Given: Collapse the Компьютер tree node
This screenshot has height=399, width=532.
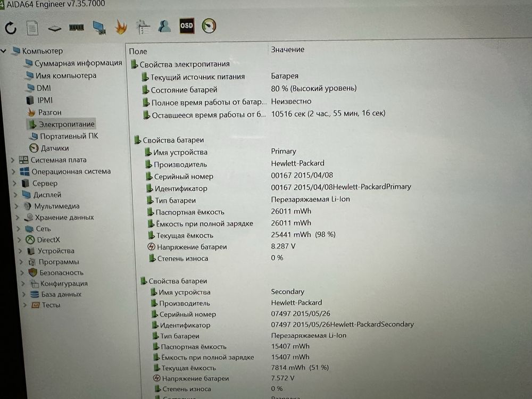Looking at the screenshot, I should point(4,51).
